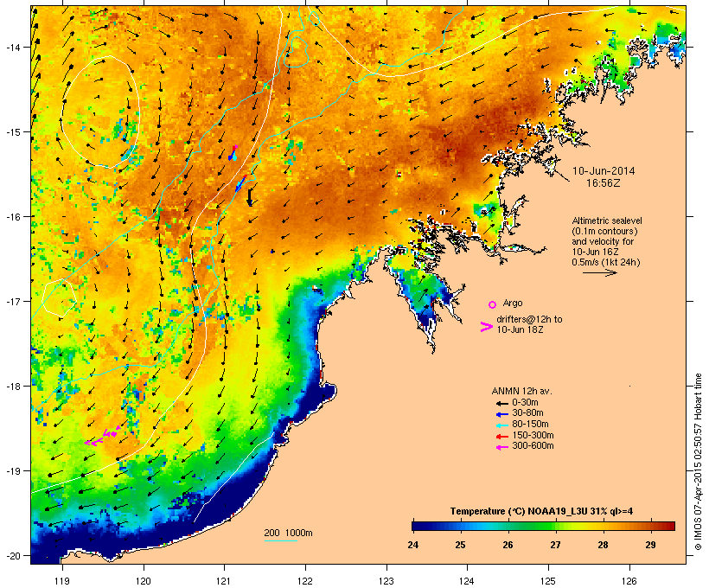The height and width of the screenshot is (588, 709).
Task: Click the 27 value on color bar scale
Action: (x=555, y=545)
